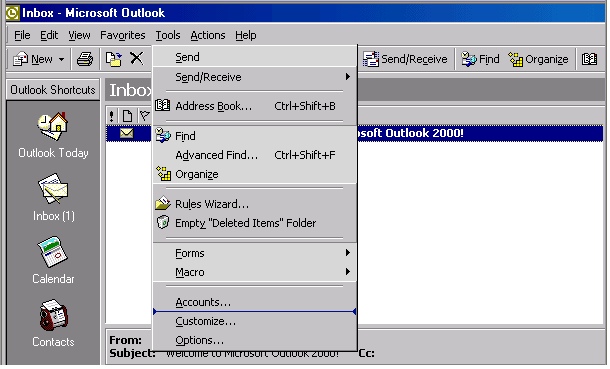This screenshot has height=369, width=610.
Task: Click Send/Receive toolbar button
Action: pyautogui.click(x=405, y=59)
